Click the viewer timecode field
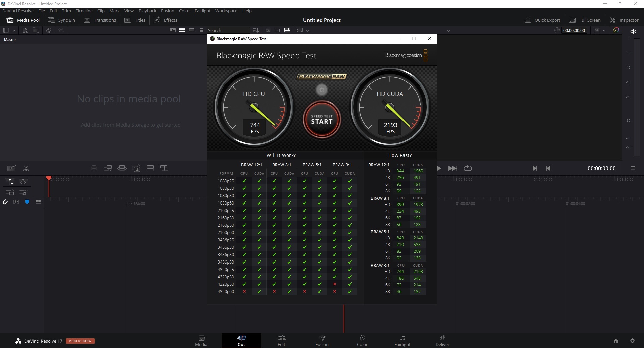This screenshot has width=644, height=348. 574,30
